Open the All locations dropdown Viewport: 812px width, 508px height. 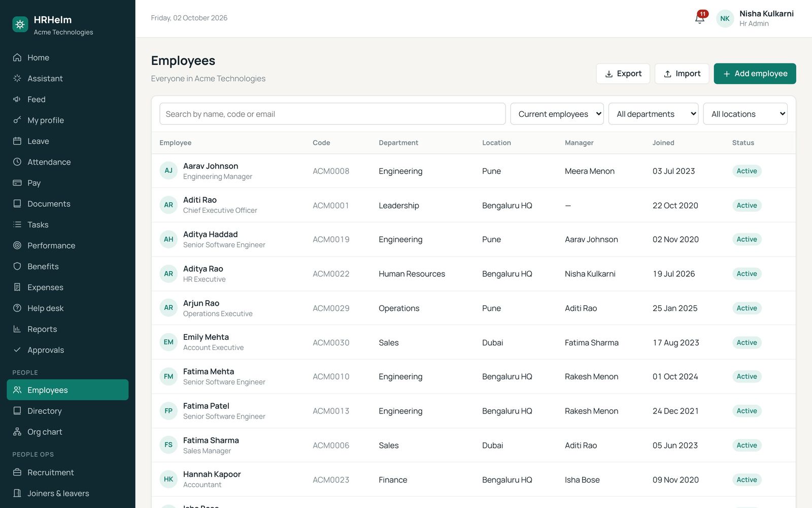[745, 114]
